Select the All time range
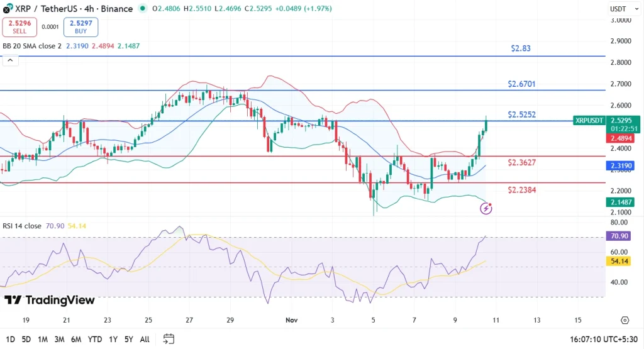 [145, 339]
